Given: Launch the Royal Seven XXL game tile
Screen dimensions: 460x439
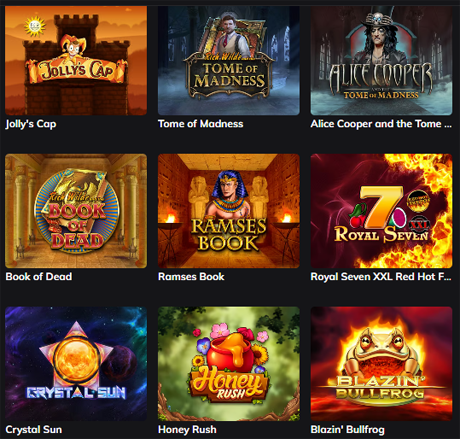Looking at the screenshot, I should [x=381, y=211].
